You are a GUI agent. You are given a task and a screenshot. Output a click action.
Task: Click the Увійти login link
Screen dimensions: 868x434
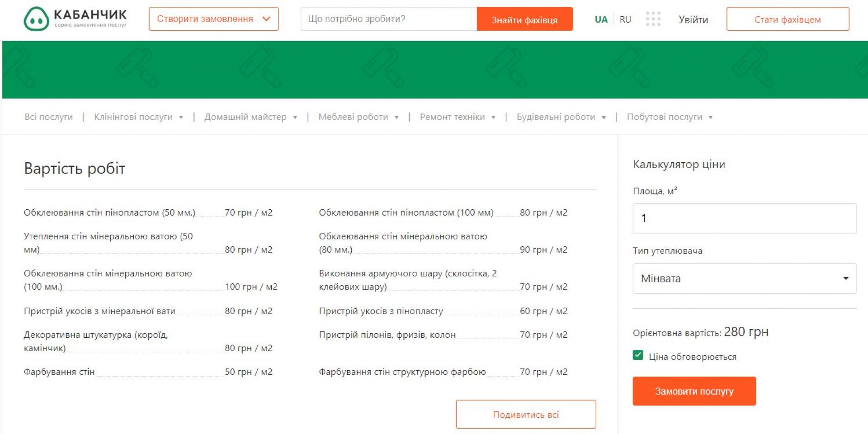tap(693, 19)
